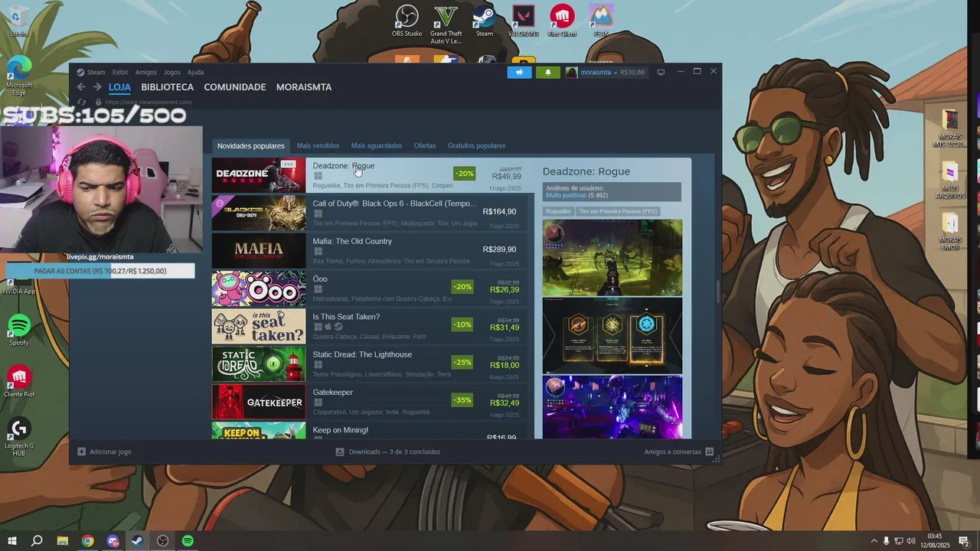Select the Microsoft Edge desktop icon
The image size is (980, 551).
19,77
